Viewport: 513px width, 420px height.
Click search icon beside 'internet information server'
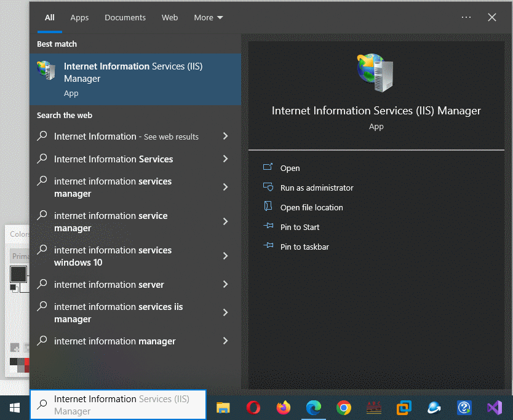pyautogui.click(x=42, y=284)
